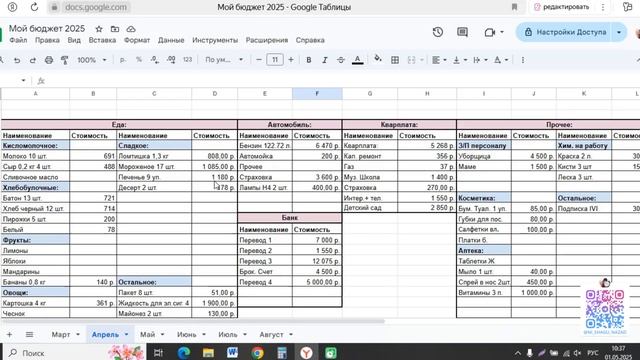Open the Инструменты menu
640x360 pixels.
(x=215, y=40)
